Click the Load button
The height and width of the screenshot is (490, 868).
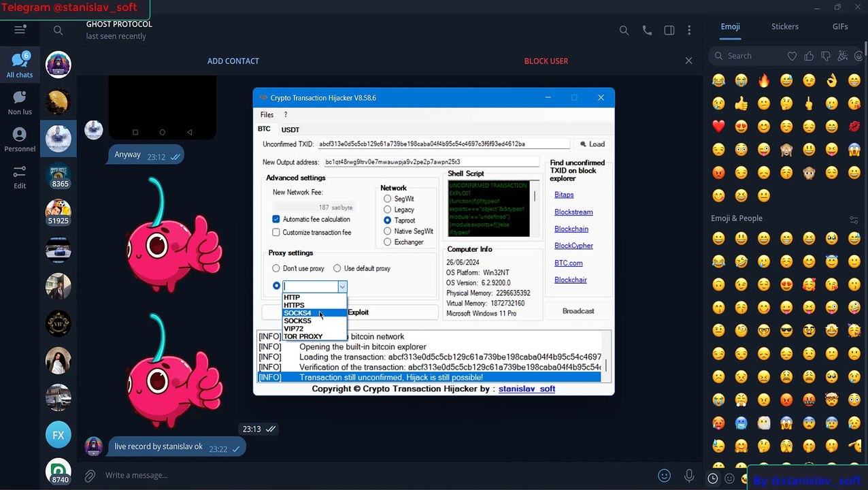coord(592,144)
